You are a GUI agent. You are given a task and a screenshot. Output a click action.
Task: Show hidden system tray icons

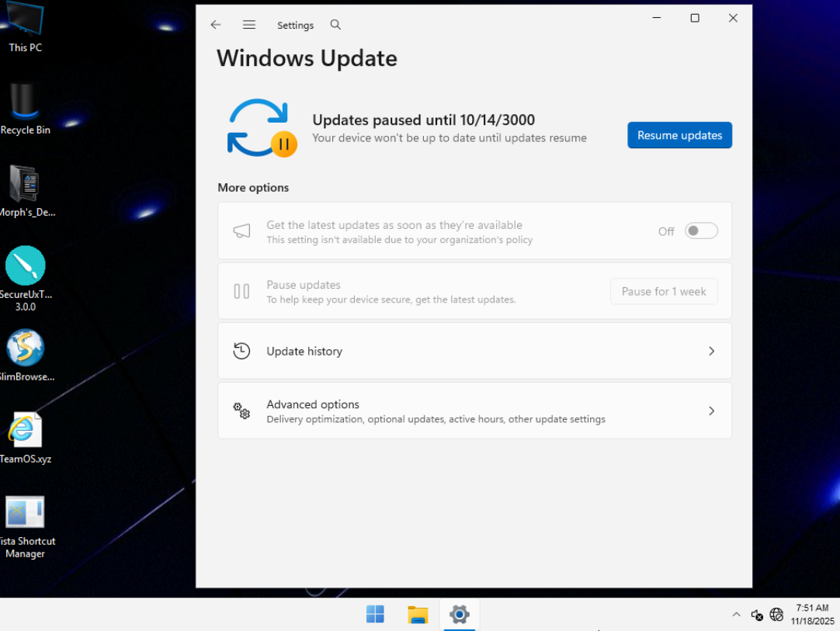(x=736, y=615)
